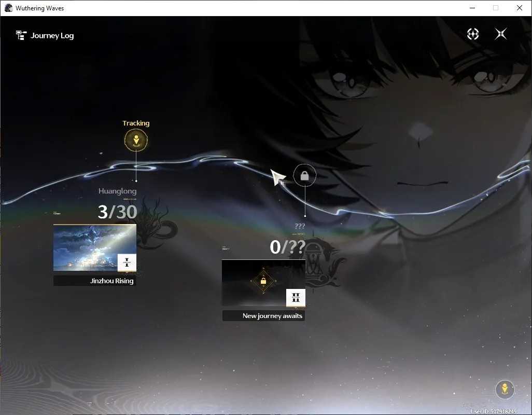Click the Huanglong region label
Viewport: 532px width, 415px height.
point(117,191)
